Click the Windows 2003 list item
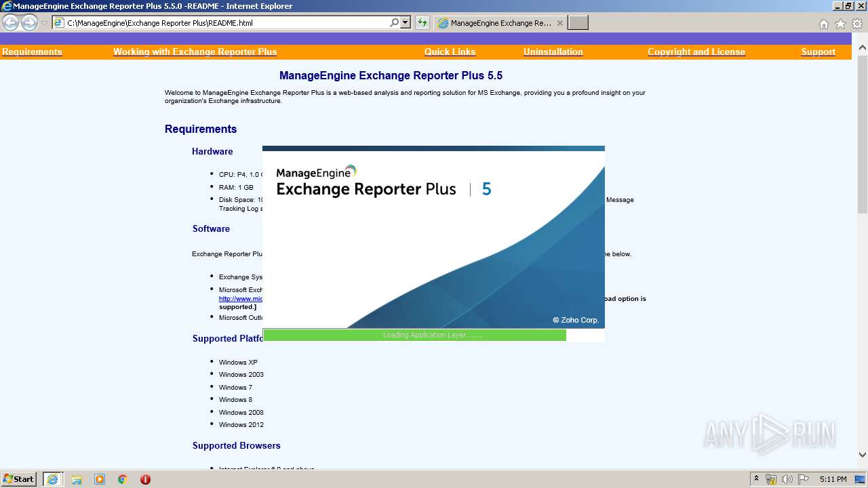868x488 pixels. pos(241,374)
